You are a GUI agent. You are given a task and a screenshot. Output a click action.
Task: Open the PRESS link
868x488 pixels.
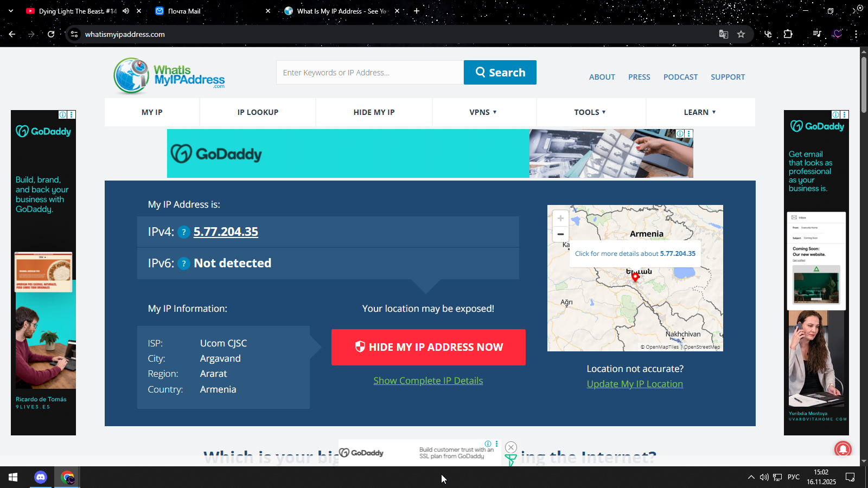[x=639, y=77]
